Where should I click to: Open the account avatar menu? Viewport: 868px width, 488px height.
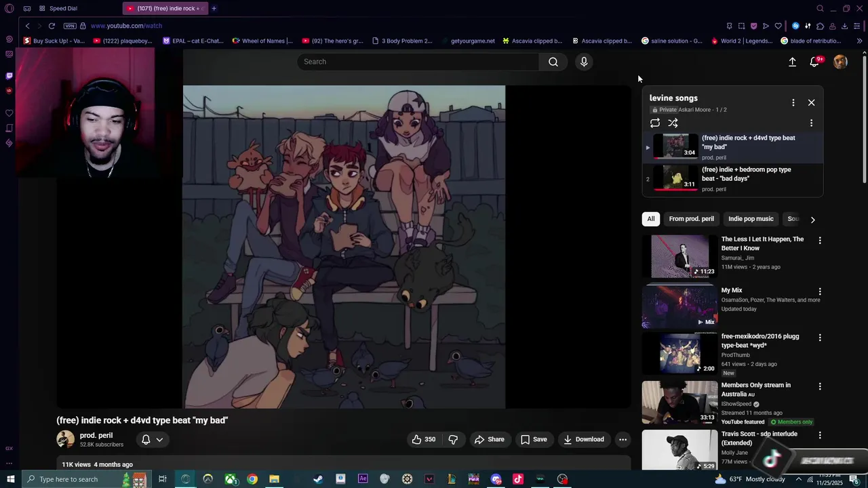[x=840, y=62]
